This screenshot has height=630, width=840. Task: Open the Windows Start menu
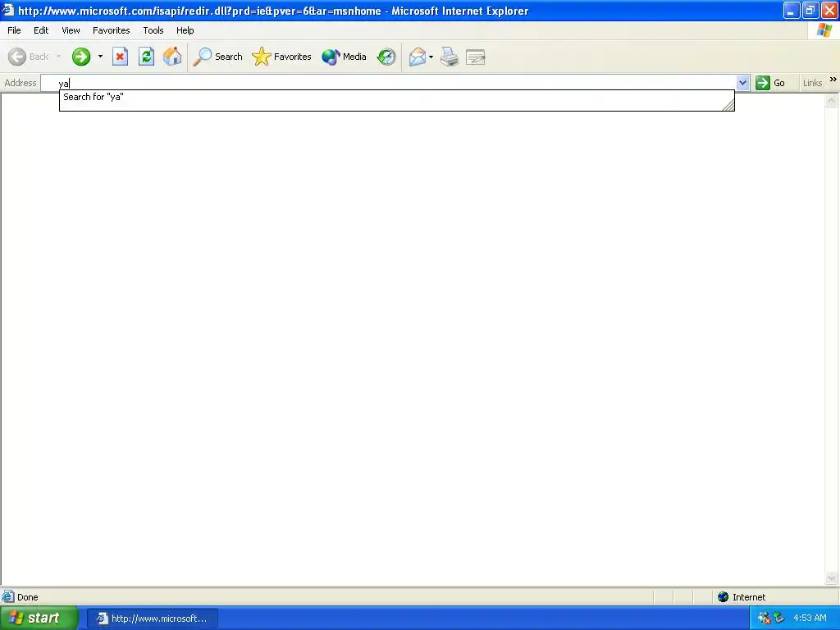[x=39, y=619]
